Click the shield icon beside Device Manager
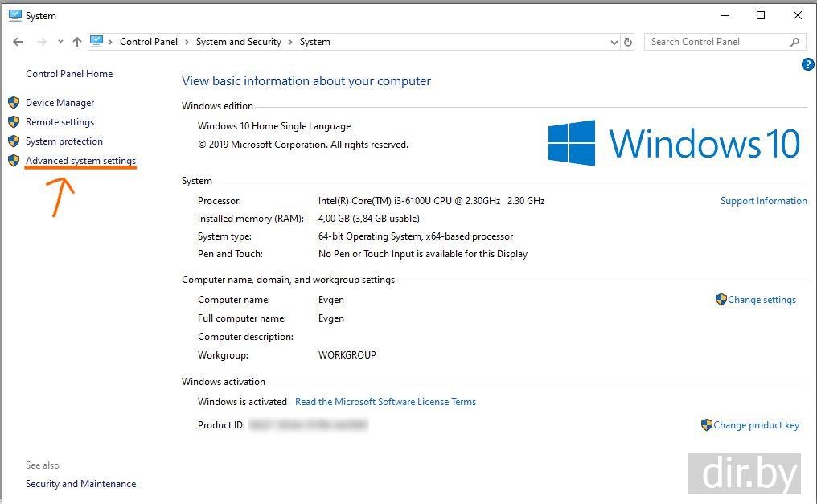 coord(14,103)
